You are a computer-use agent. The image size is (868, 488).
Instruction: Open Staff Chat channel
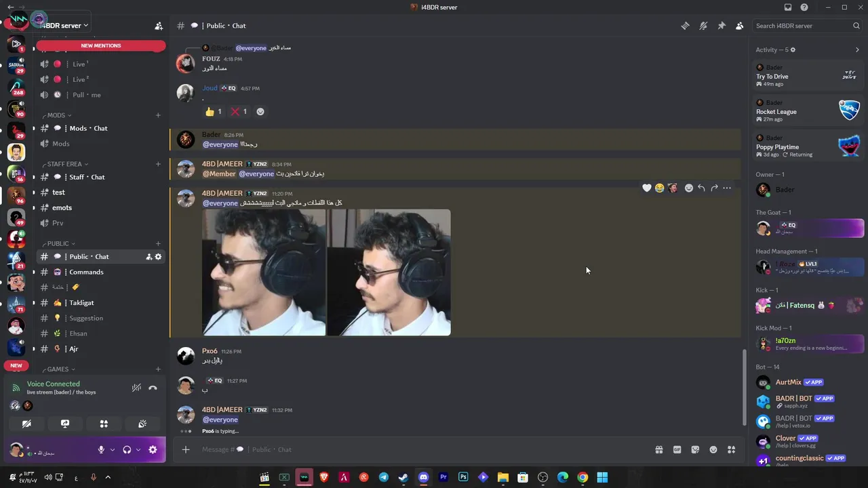tap(100, 177)
